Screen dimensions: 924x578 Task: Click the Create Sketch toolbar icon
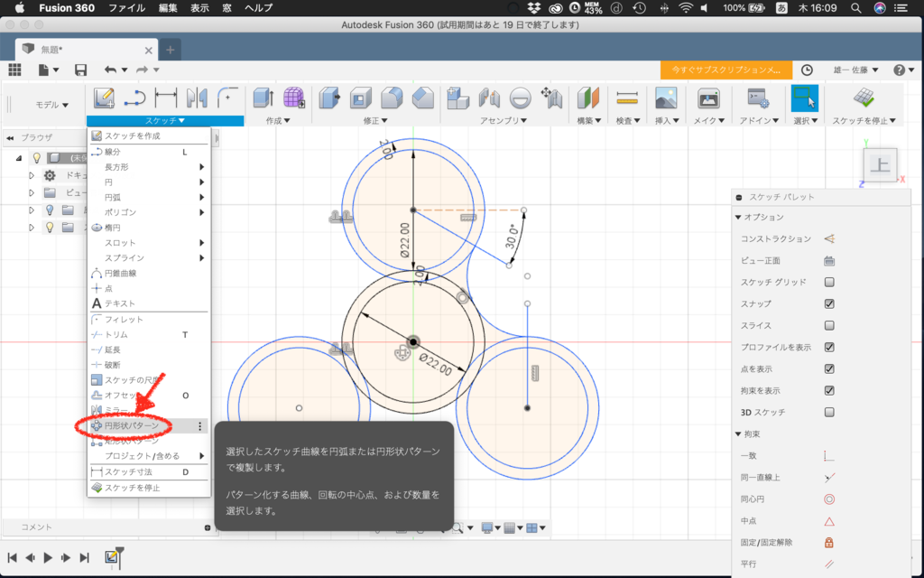(x=105, y=98)
